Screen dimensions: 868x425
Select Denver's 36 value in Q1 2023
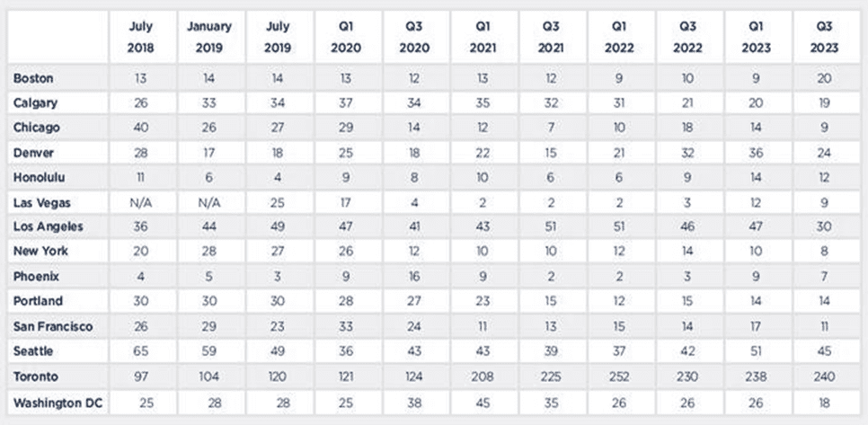[756, 152]
